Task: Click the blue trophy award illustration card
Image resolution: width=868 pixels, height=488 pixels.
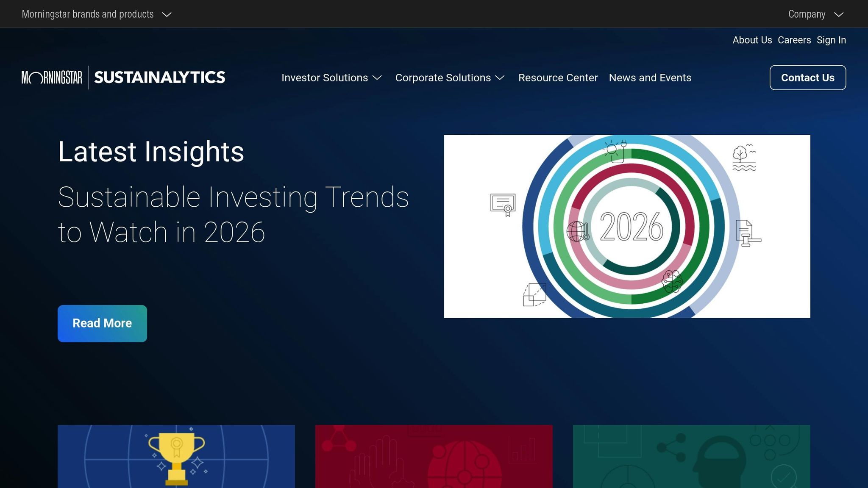Action: pyautogui.click(x=176, y=457)
